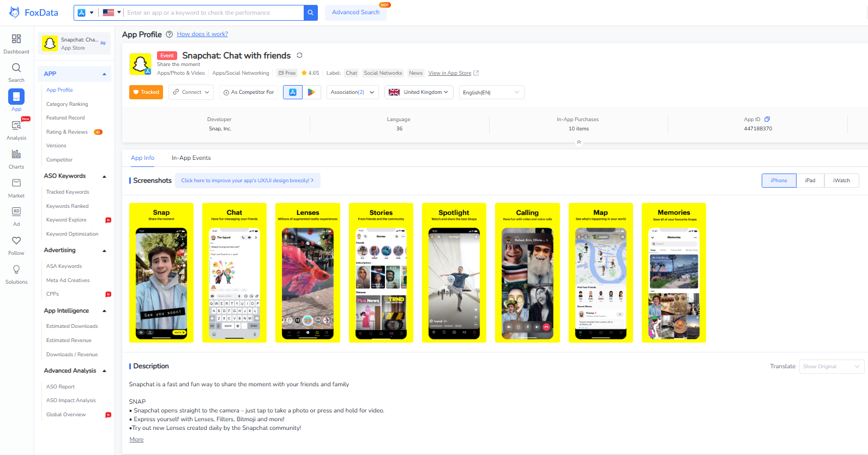
Task: Collapse the Advanced Analysis section
Action: 105,371
